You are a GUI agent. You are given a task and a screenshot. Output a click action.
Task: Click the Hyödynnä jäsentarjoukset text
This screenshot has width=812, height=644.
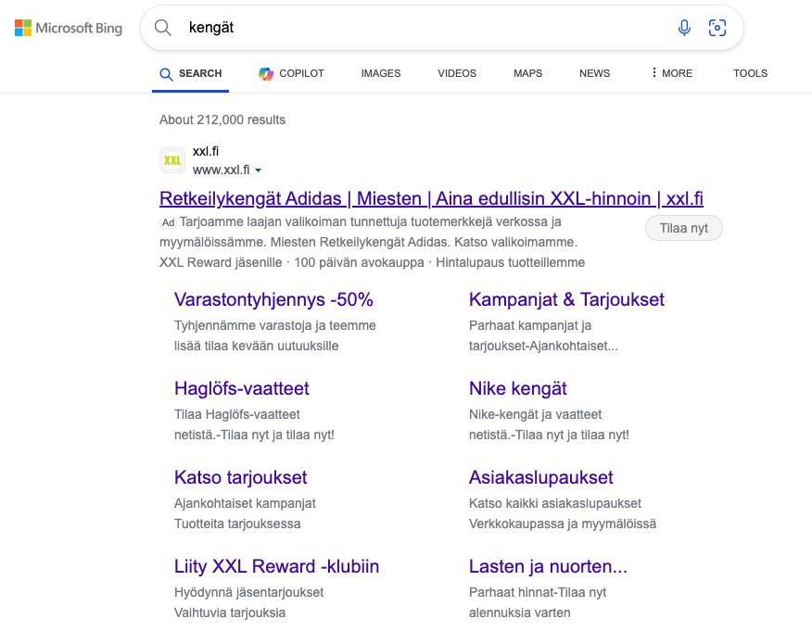pos(248,593)
